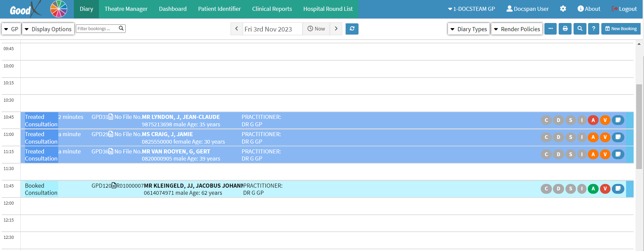Open the Render Policies dropdown
This screenshot has height=251, width=644.
click(517, 29)
